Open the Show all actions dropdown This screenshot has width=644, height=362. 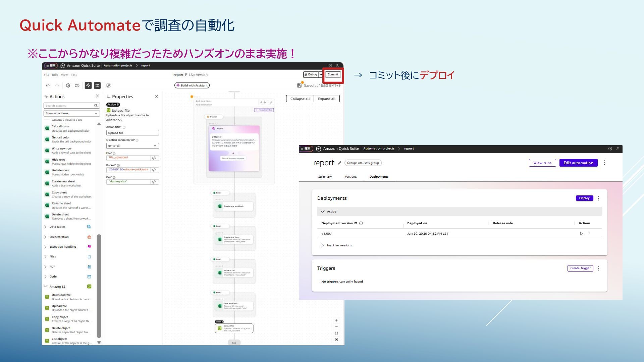coord(71,113)
